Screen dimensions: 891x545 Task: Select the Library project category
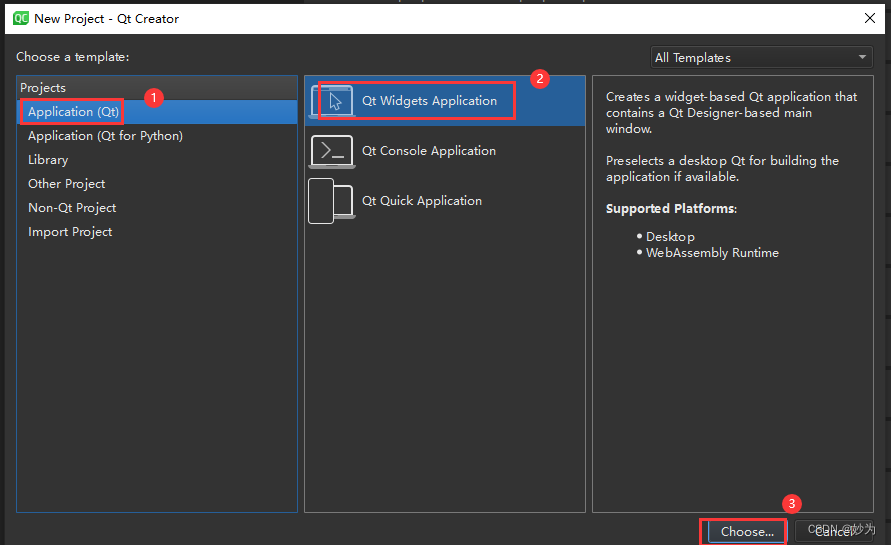157,160
